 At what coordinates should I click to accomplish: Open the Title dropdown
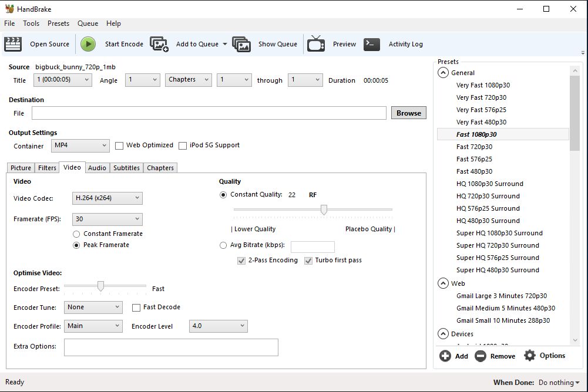coord(63,80)
